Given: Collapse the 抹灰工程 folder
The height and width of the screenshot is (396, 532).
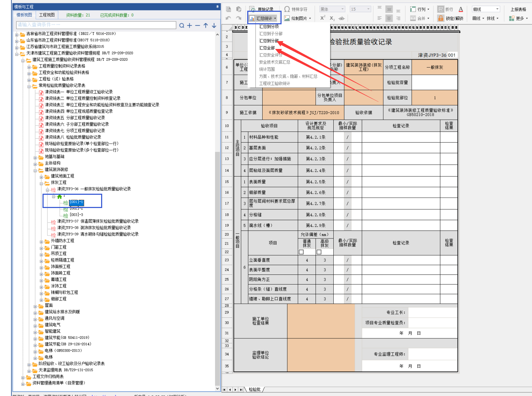Looking at the screenshot, I should coord(41,183).
